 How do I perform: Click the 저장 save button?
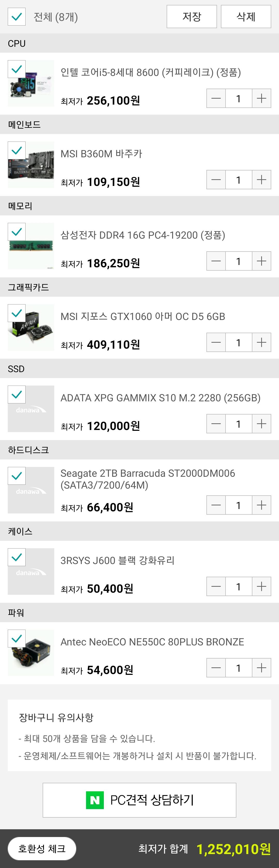(192, 17)
